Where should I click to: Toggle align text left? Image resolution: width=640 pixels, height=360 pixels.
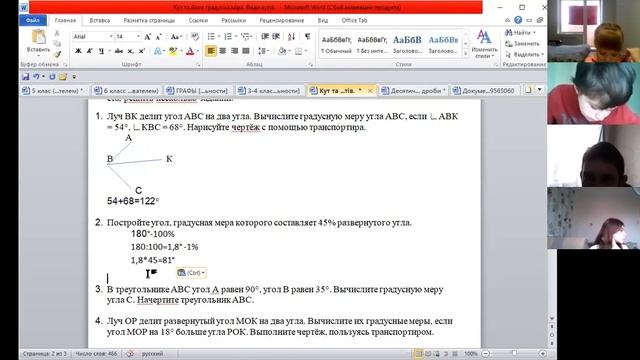[x=211, y=51]
